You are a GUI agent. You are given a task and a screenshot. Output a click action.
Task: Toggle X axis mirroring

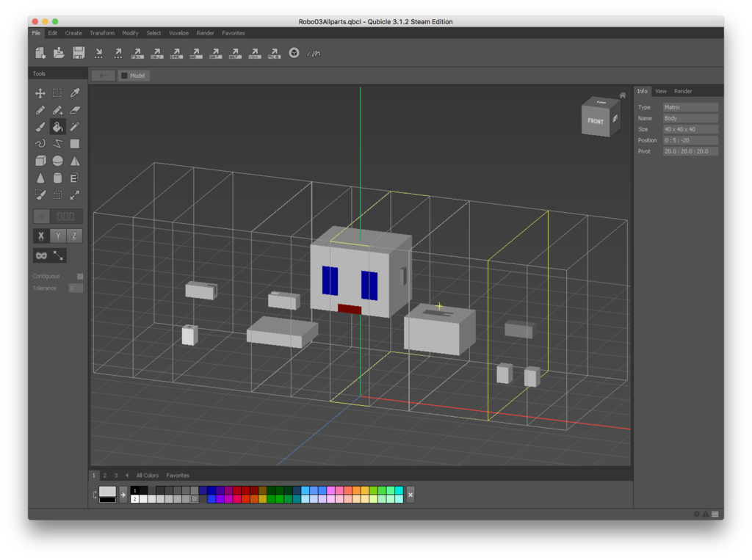[x=41, y=236]
